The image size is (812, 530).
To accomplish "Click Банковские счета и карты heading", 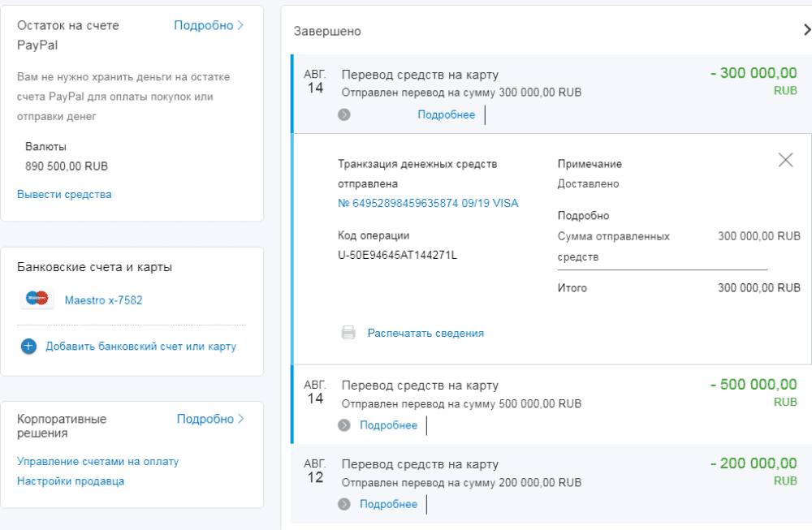I will (95, 267).
